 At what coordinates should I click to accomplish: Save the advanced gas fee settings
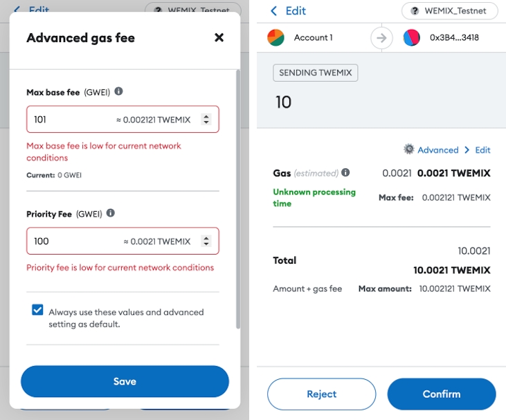pos(125,381)
